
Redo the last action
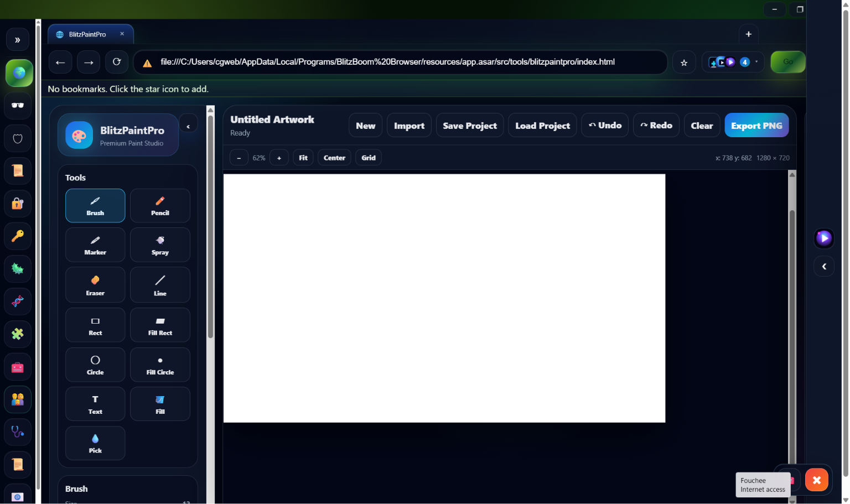(656, 126)
